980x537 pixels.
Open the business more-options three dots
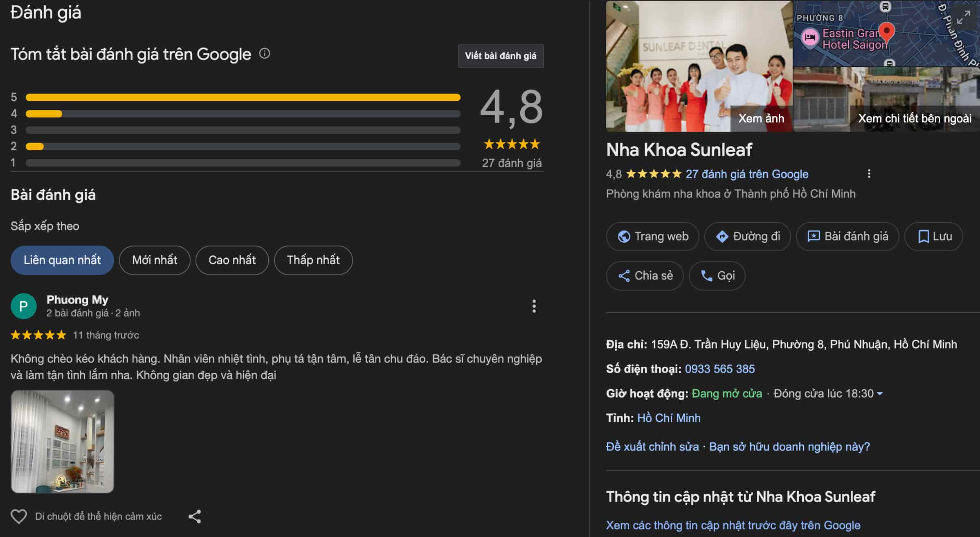pos(869,174)
